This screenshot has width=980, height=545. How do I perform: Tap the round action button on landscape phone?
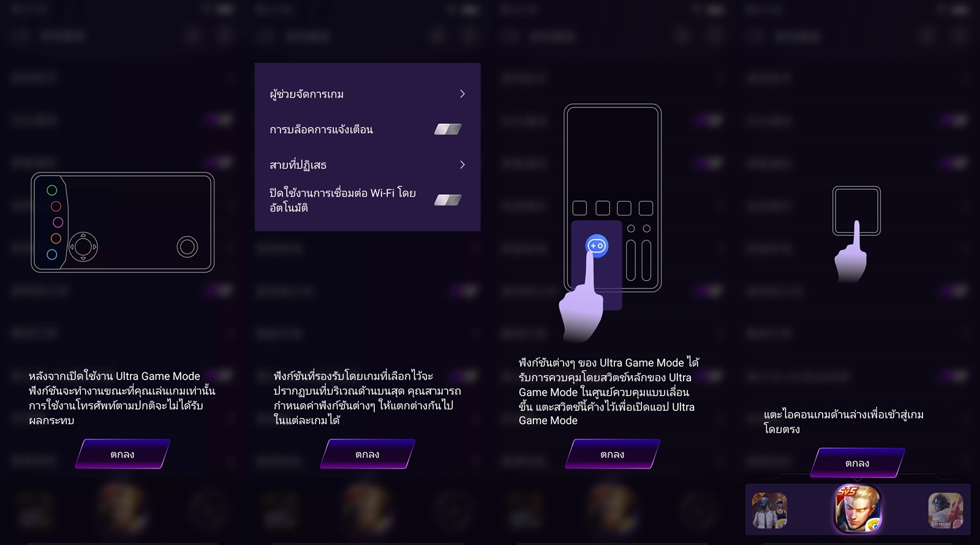187,247
